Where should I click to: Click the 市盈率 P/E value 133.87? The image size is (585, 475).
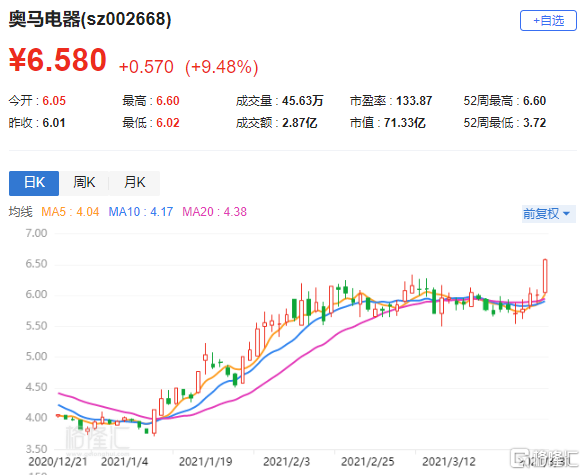[x=414, y=101]
